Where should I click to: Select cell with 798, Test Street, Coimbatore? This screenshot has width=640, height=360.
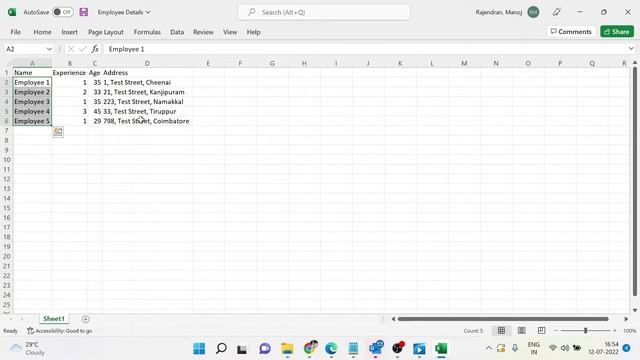[147, 121]
